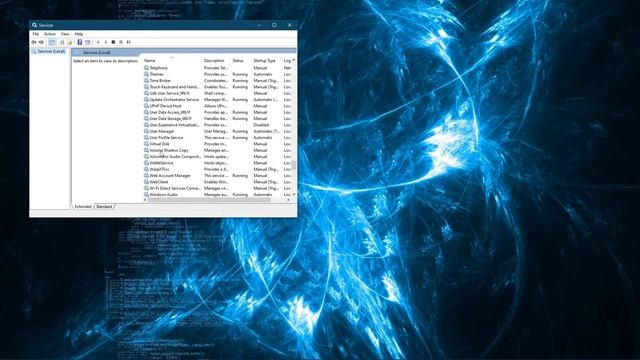The width and height of the screenshot is (640, 360).
Task: Open the View menu
Action: 65,34
